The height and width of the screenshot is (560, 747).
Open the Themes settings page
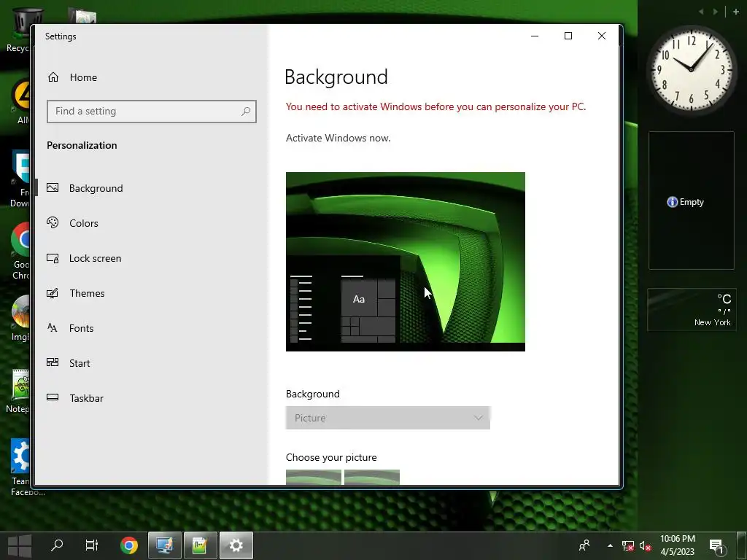[87, 293]
